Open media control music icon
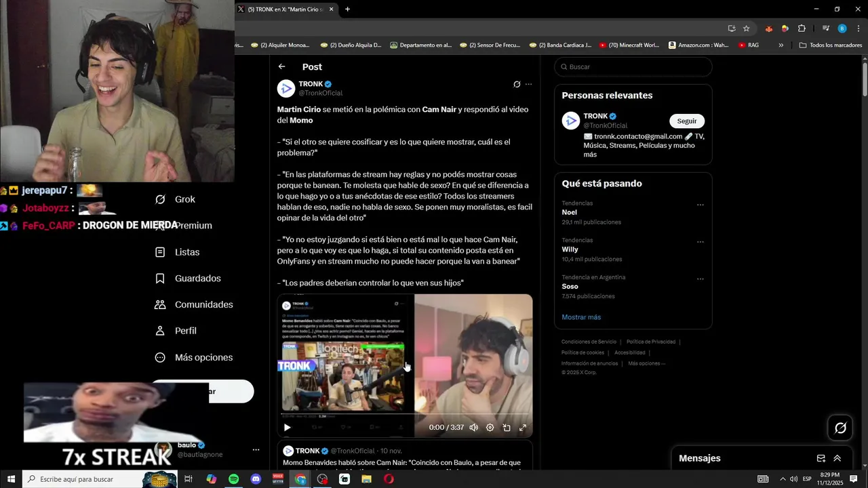 click(x=826, y=28)
